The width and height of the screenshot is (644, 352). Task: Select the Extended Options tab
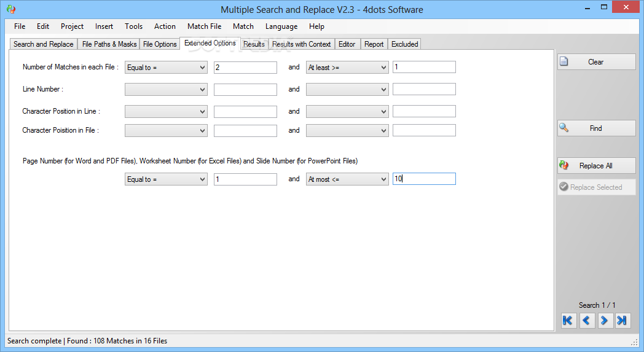(210, 43)
